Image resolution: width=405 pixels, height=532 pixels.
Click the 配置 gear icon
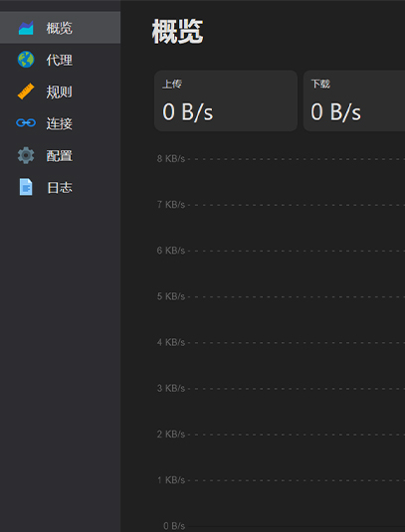26,155
